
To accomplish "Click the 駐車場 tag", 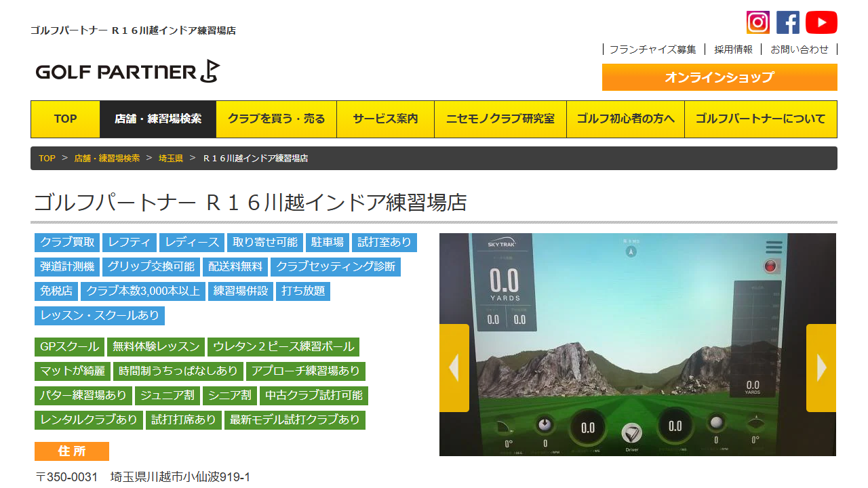I will coord(328,243).
